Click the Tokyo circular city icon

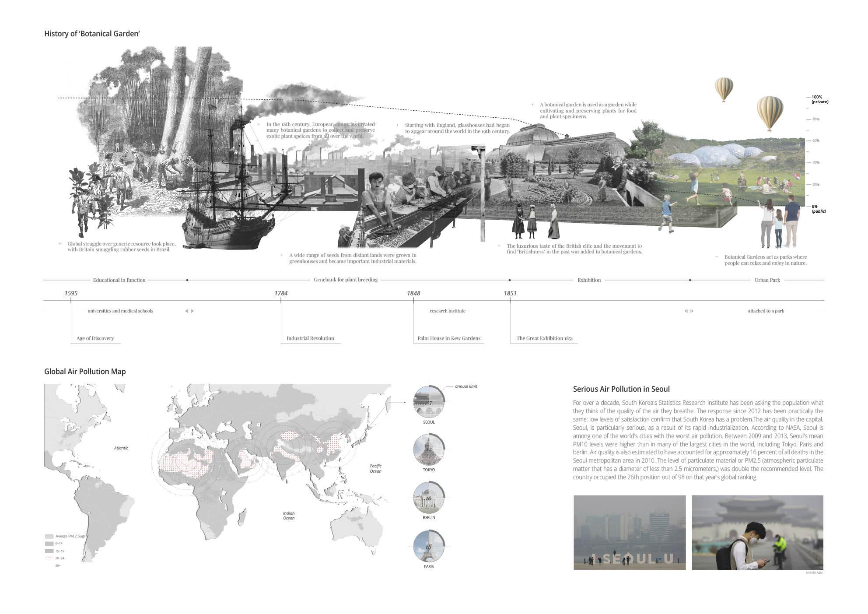(x=429, y=450)
